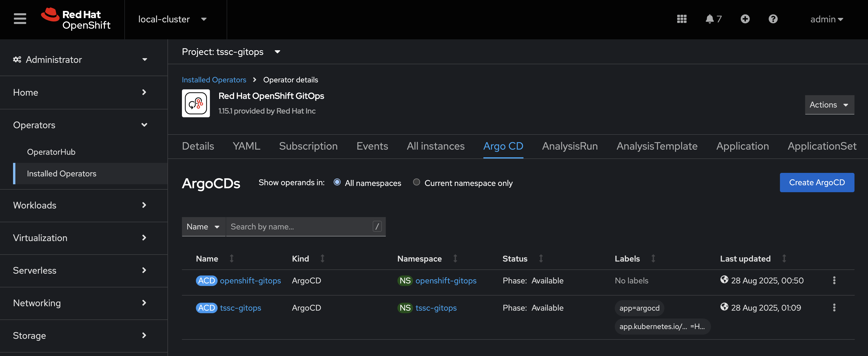Image resolution: width=868 pixels, height=356 pixels.
Task: Open OperatorHub in the sidebar
Action: (x=51, y=152)
